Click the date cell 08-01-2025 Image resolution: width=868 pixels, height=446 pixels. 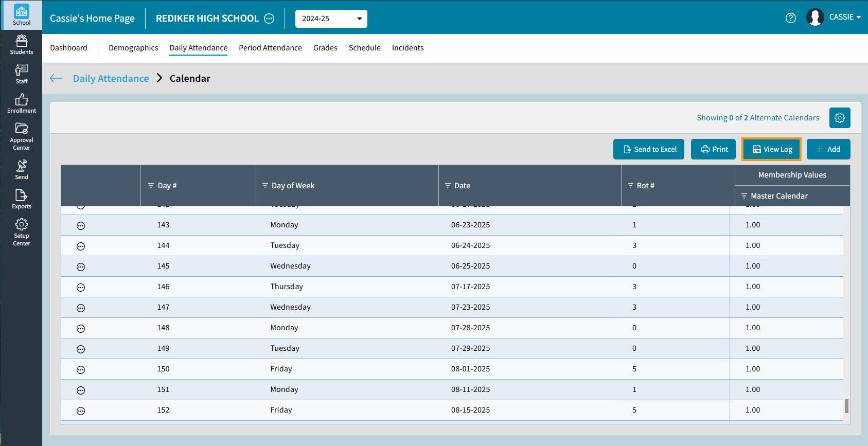coord(470,369)
